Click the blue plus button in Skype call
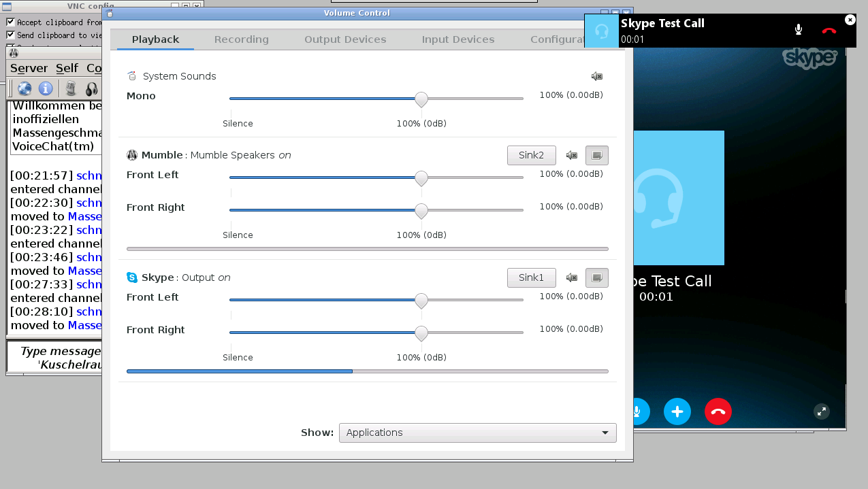This screenshot has height=489, width=868. tap(677, 411)
